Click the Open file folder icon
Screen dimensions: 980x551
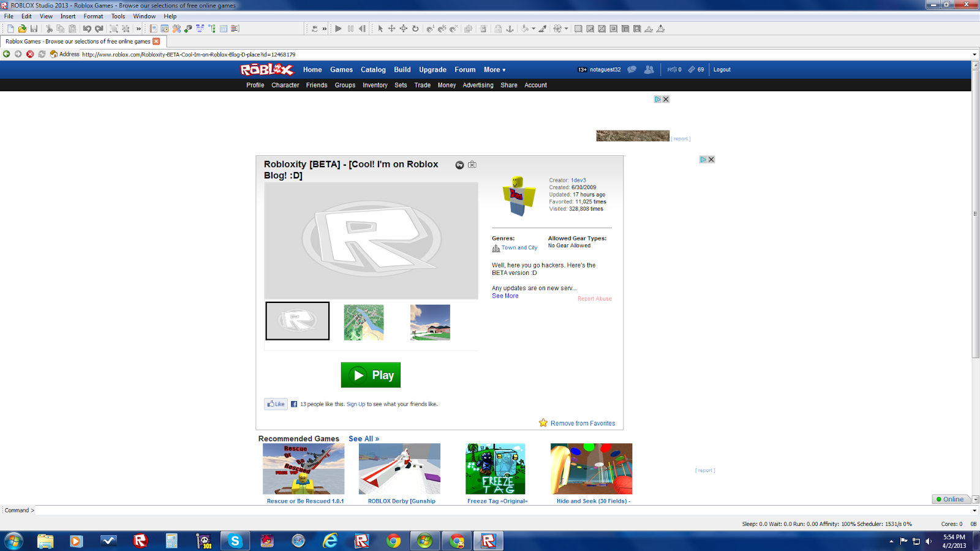pyautogui.click(x=22, y=29)
